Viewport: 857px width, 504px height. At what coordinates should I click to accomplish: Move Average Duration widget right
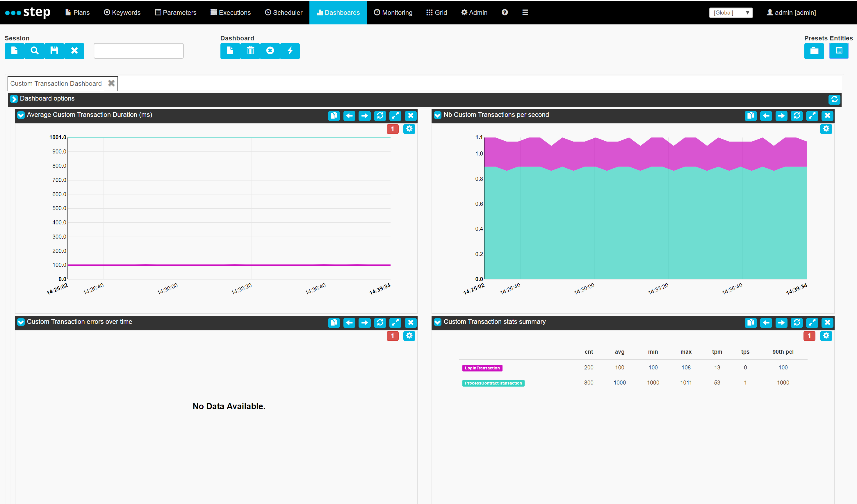tap(365, 116)
